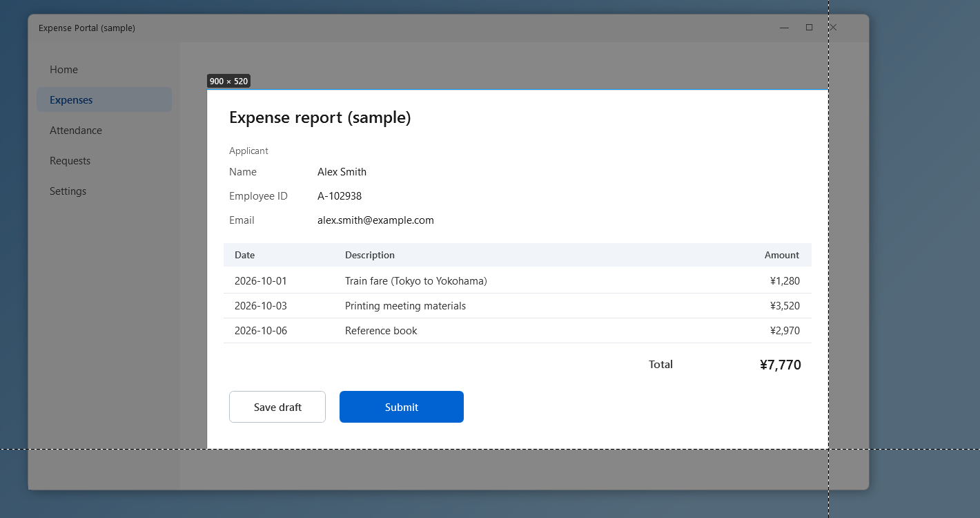
Task: Select the 2026-10-01 date cell
Action: (x=261, y=281)
